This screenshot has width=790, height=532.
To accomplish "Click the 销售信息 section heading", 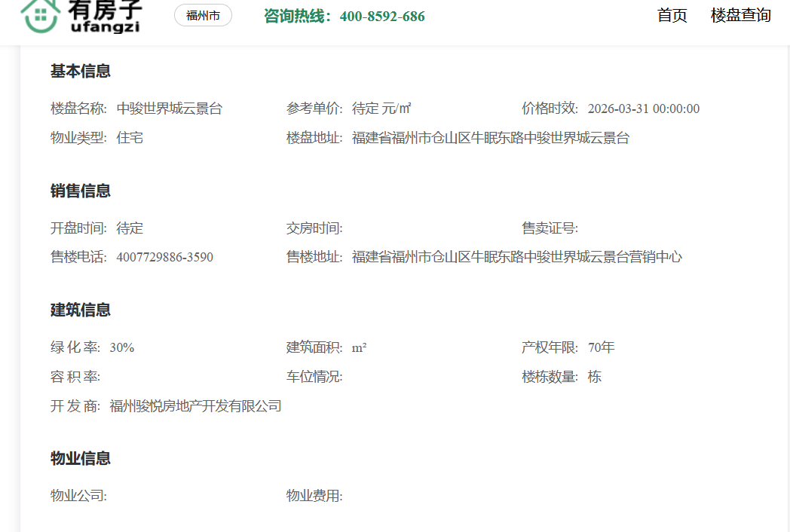I will coord(81,191).
